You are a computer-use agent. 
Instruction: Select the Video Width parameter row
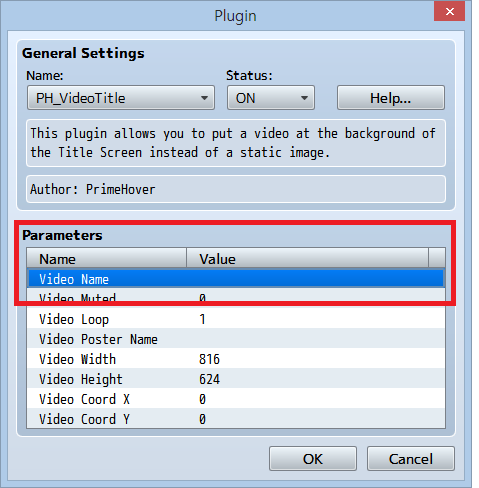tap(236, 359)
